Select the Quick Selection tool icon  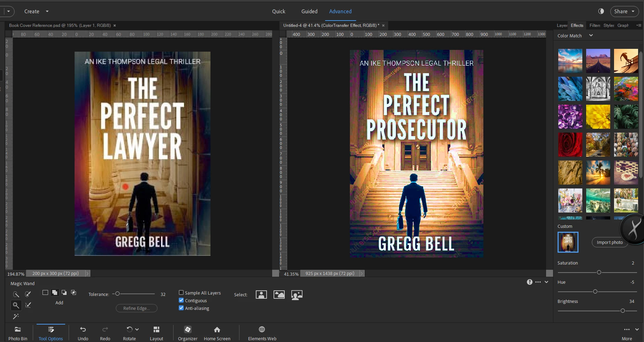click(x=16, y=294)
